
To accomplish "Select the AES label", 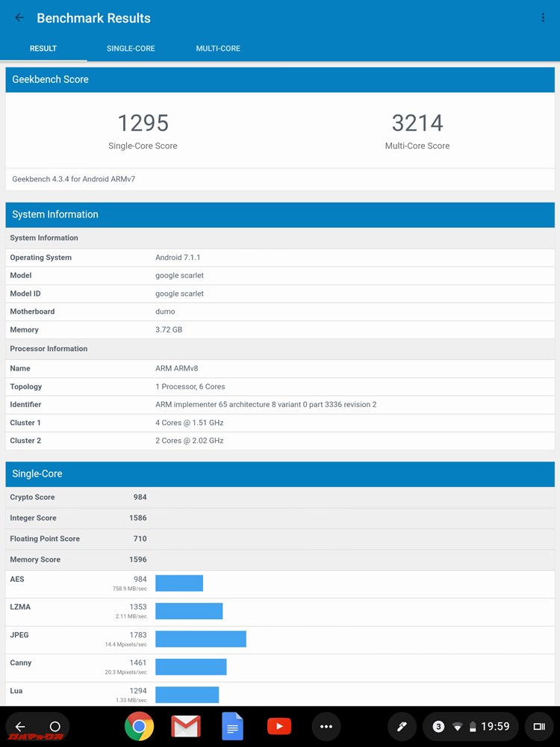I will (17, 580).
